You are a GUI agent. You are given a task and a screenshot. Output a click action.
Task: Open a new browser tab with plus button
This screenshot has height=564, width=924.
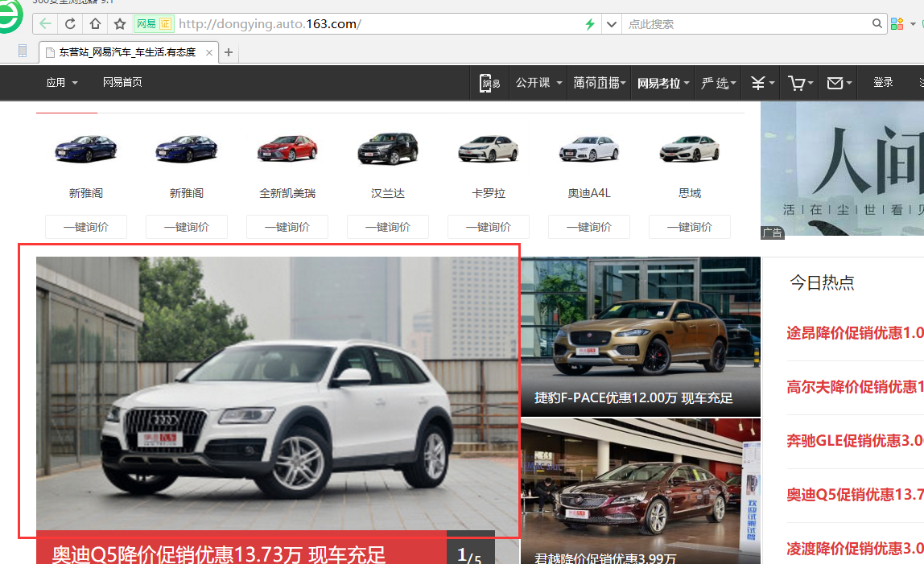coord(229,52)
